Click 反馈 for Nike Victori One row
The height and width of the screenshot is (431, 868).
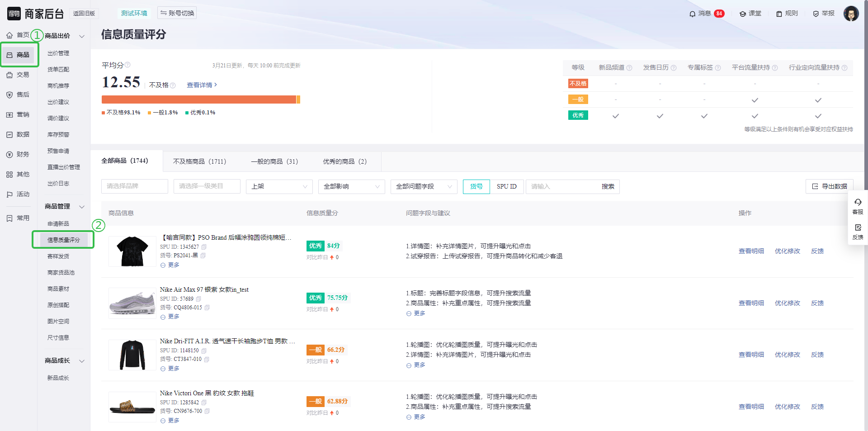tap(817, 407)
